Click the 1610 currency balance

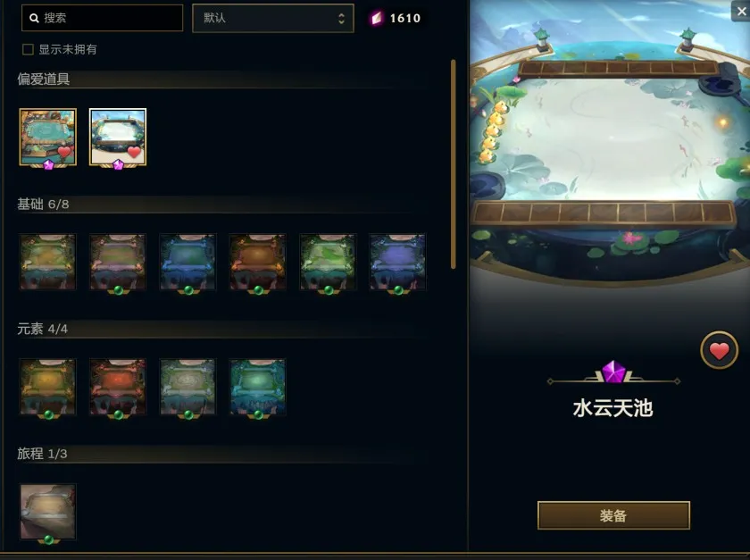point(405,18)
